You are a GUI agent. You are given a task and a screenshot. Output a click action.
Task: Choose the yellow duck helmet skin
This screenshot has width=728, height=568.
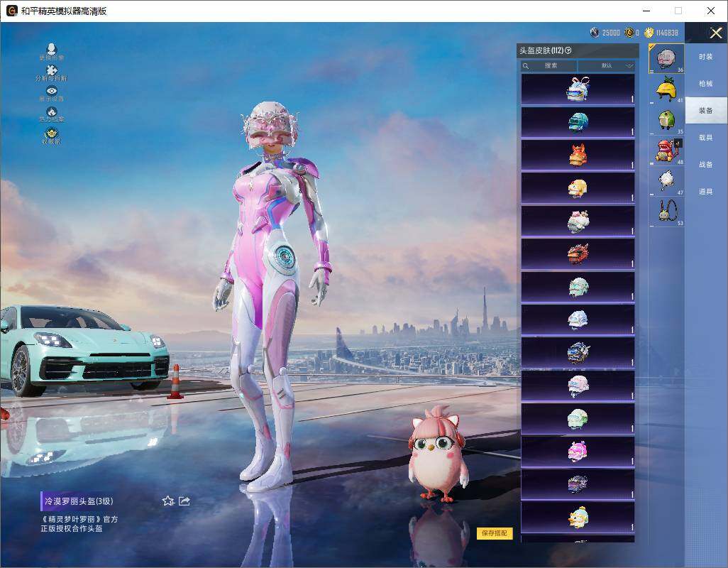tap(578, 518)
